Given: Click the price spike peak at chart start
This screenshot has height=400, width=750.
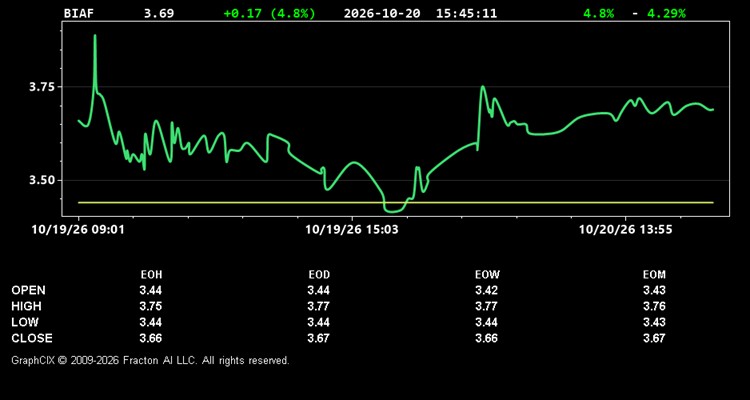Looking at the screenshot, I should click(95, 36).
